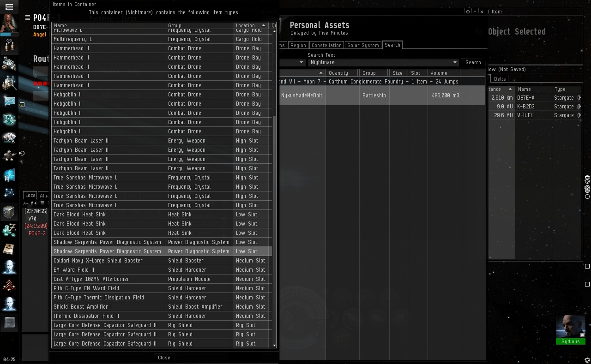Image resolution: width=591 pixels, height=364 pixels.
Task: Click the container list vertical scrollbar thumb
Action: point(275,228)
